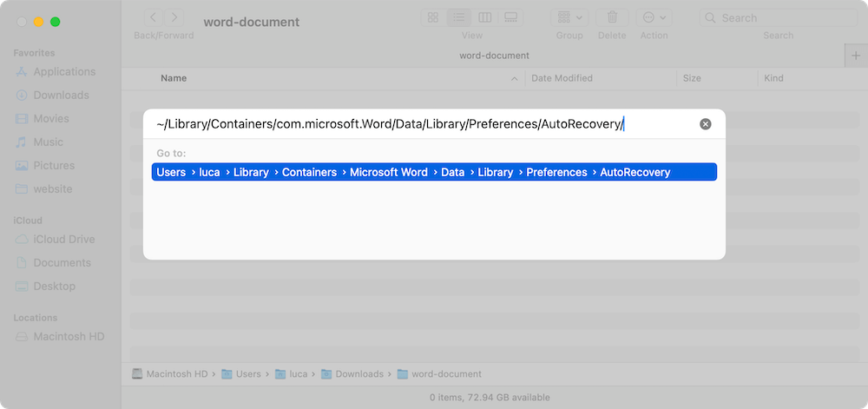The width and height of the screenshot is (868, 409).
Task: Open Downloads in sidebar
Action: [61, 96]
